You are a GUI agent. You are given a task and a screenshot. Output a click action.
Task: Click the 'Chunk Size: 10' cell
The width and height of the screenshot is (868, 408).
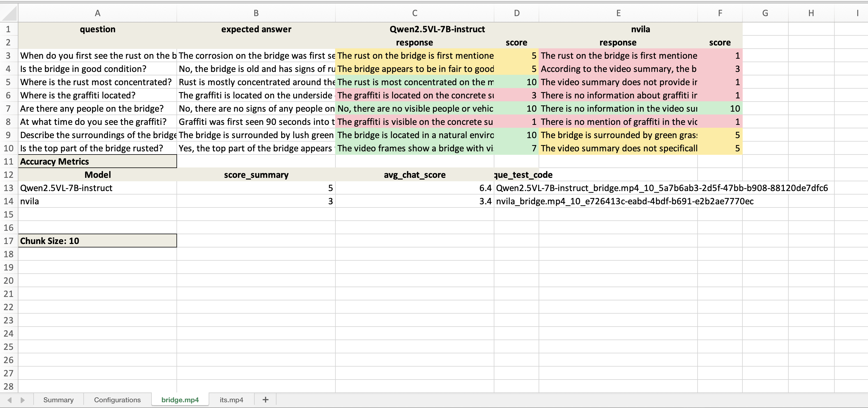(x=97, y=241)
